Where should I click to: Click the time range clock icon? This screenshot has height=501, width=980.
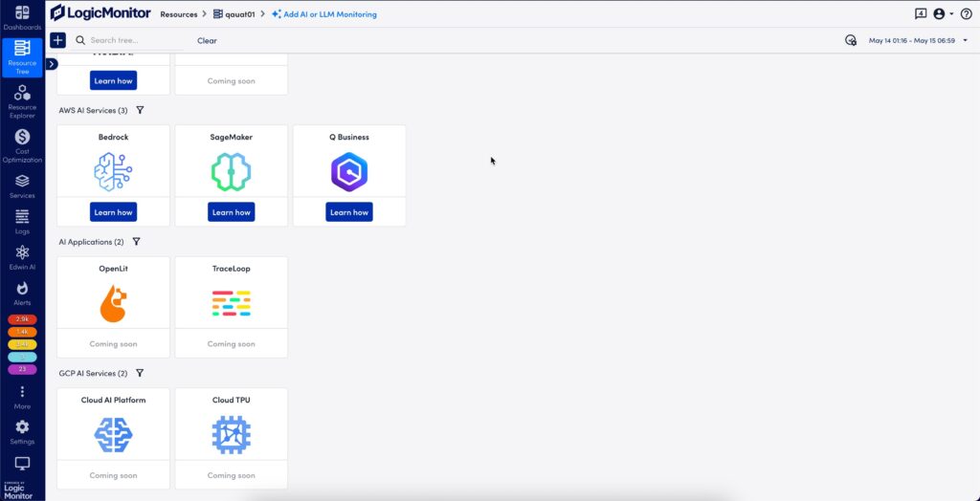click(851, 40)
